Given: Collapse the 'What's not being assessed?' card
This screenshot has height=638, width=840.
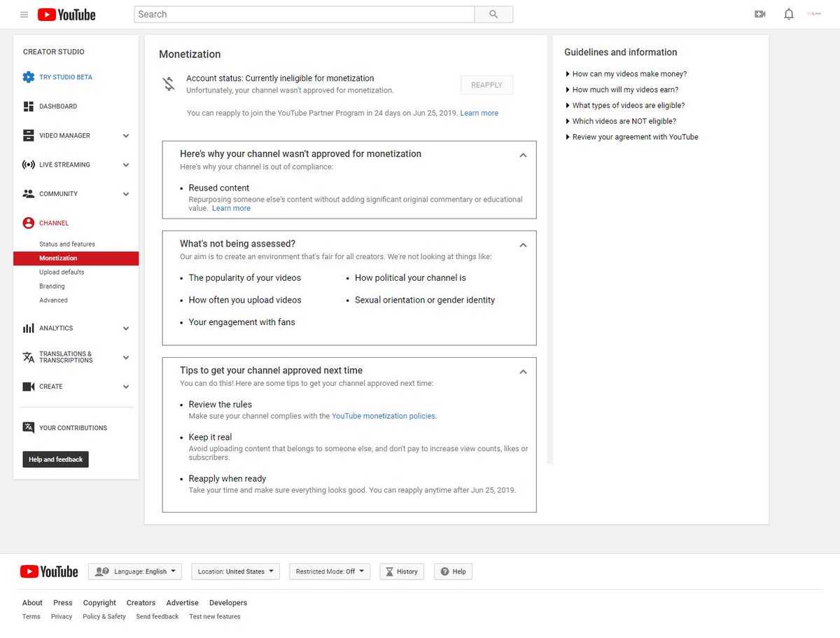Looking at the screenshot, I should coord(523,245).
